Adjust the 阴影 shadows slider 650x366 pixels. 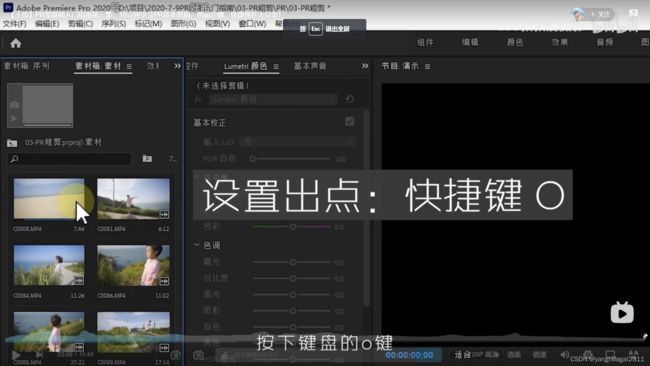(x=292, y=310)
